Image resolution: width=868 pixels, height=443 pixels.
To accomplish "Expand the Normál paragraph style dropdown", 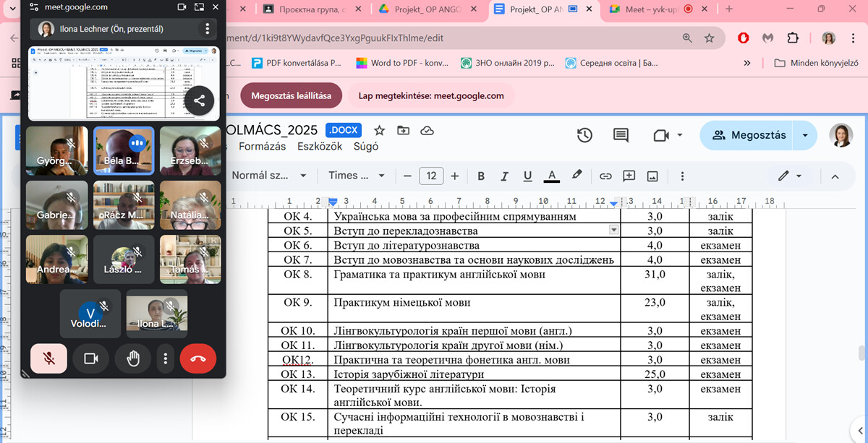I will [269, 176].
